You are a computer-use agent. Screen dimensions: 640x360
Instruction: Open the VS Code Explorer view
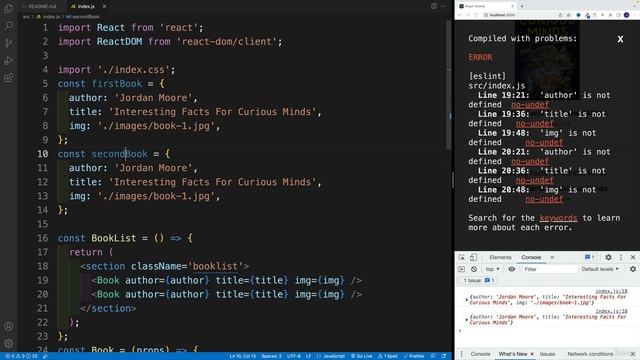tap(8, 8)
